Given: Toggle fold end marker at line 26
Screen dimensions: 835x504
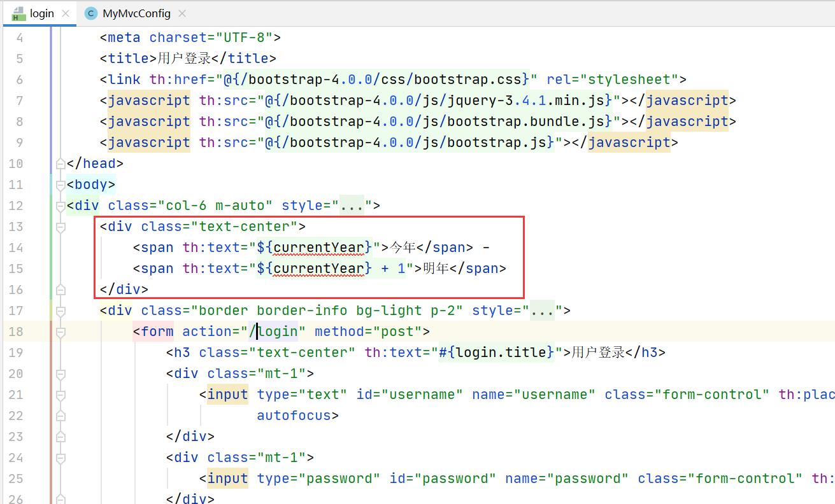Looking at the screenshot, I should coord(61,498).
